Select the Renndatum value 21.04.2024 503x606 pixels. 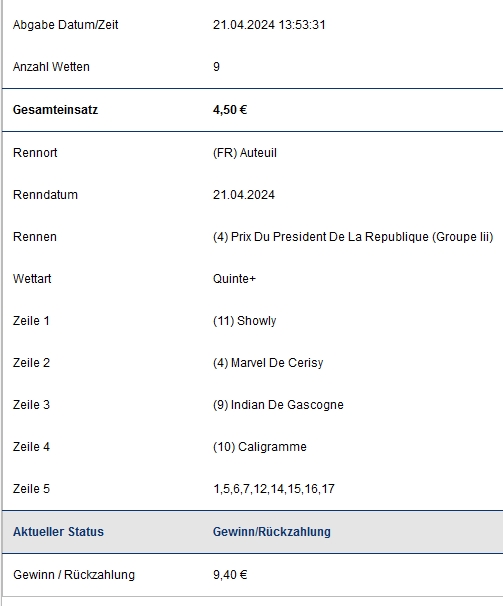click(244, 194)
